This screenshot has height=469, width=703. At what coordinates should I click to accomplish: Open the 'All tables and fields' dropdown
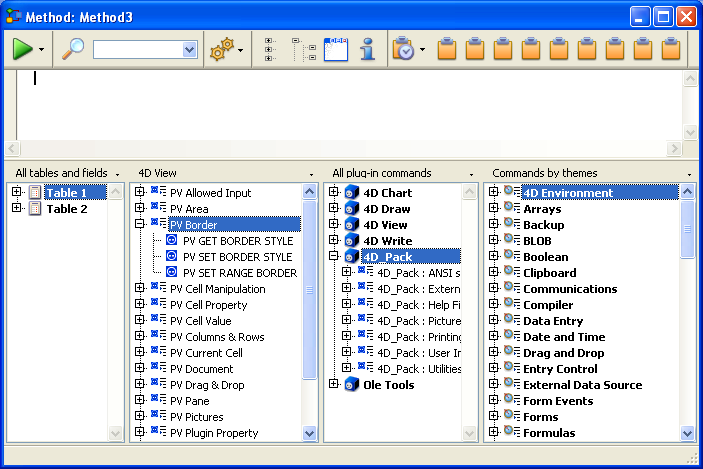click(x=118, y=174)
